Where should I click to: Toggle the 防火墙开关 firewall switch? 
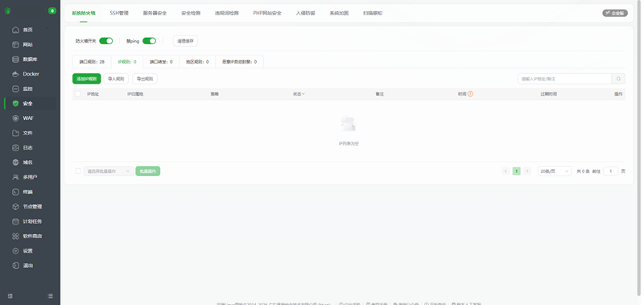[x=106, y=41]
